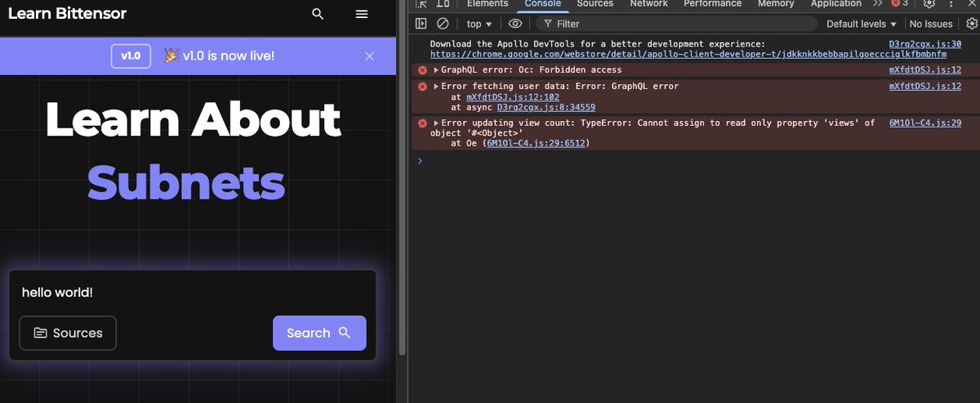
Task: Open the mXfdtDSJ.js:12:102 stack trace link
Action: (x=512, y=96)
